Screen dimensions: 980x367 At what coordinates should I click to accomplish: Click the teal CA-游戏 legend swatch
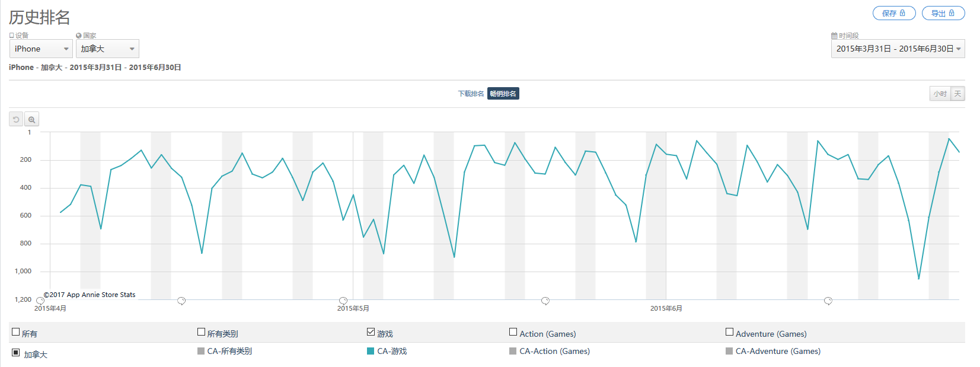point(371,351)
